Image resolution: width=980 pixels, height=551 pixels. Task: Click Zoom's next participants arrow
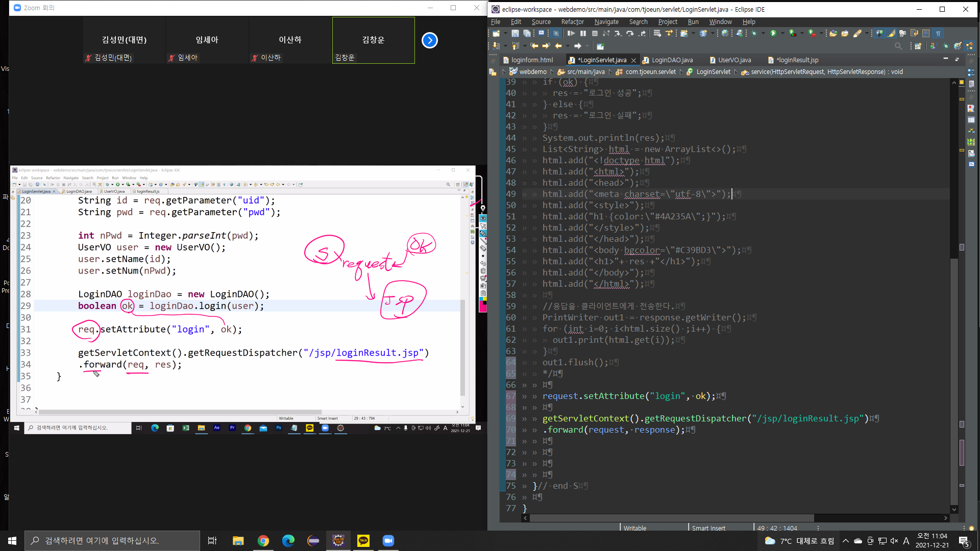tap(430, 40)
